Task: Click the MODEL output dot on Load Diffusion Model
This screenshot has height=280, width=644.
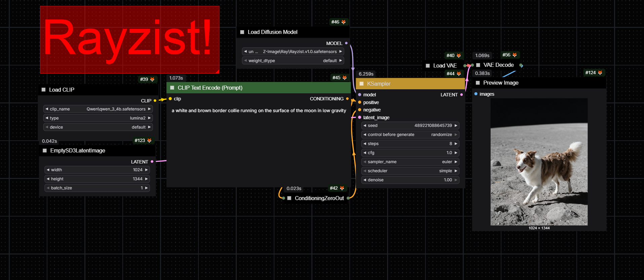Action: [x=346, y=43]
